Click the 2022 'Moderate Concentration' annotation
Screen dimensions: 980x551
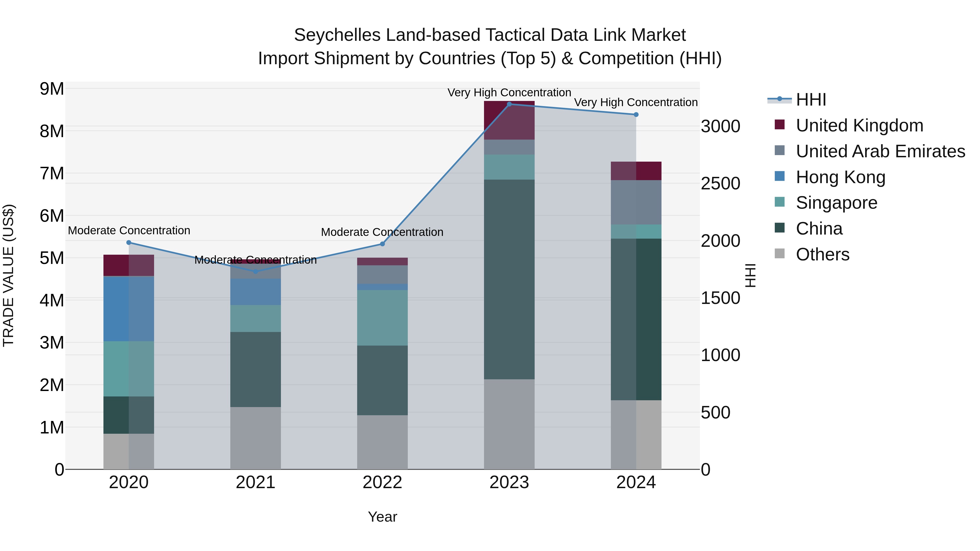[382, 232]
